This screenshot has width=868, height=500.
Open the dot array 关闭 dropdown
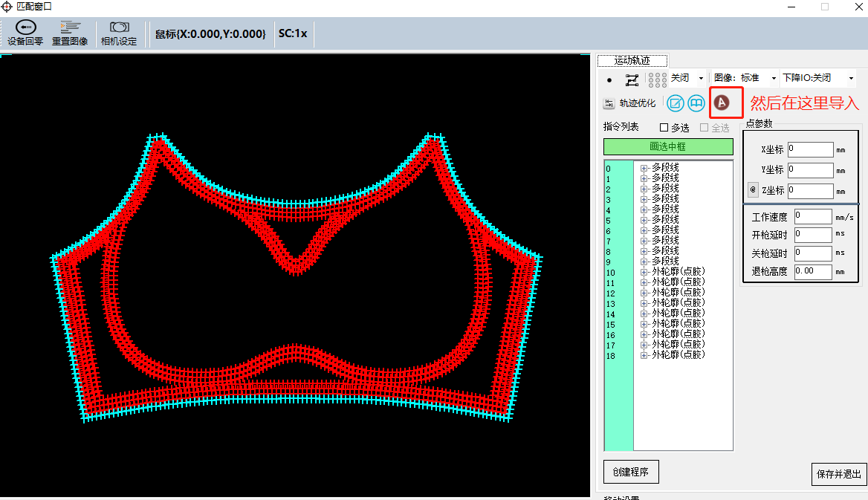(701, 78)
